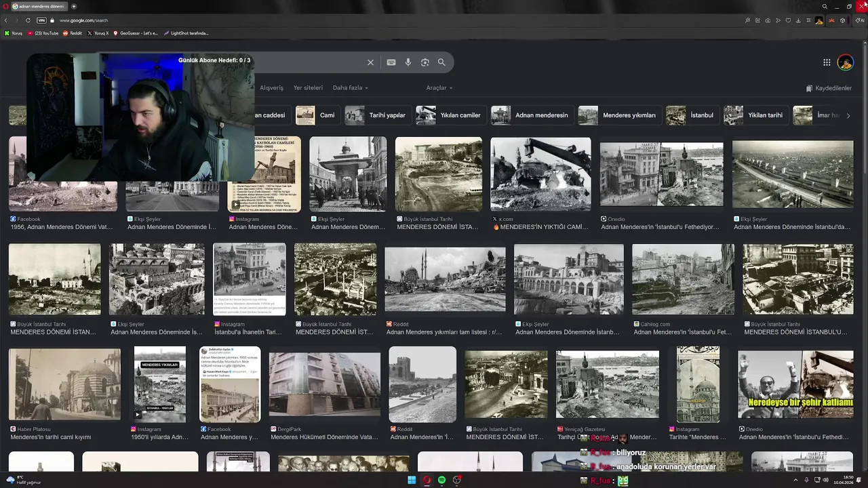The width and height of the screenshot is (868, 488).
Task: Click Adnan Menderes yıkımları tam listesi caption
Action: [444, 332]
